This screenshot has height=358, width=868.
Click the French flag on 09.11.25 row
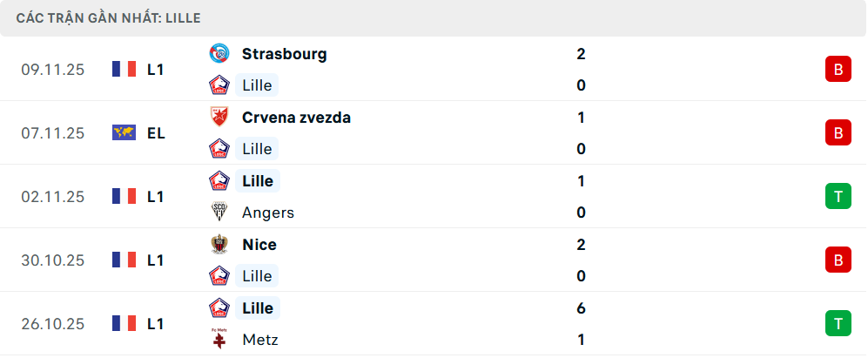124,70
